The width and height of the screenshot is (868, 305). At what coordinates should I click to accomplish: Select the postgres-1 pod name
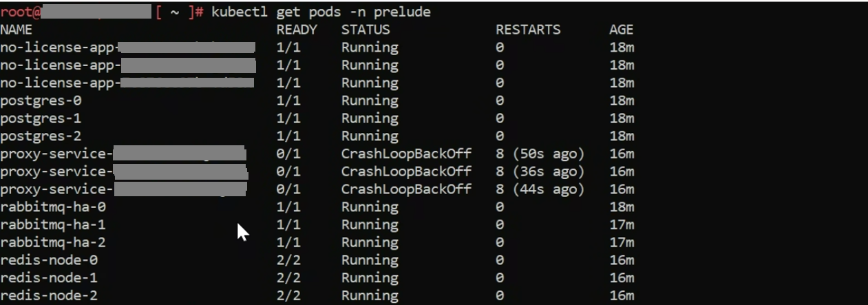(x=41, y=118)
